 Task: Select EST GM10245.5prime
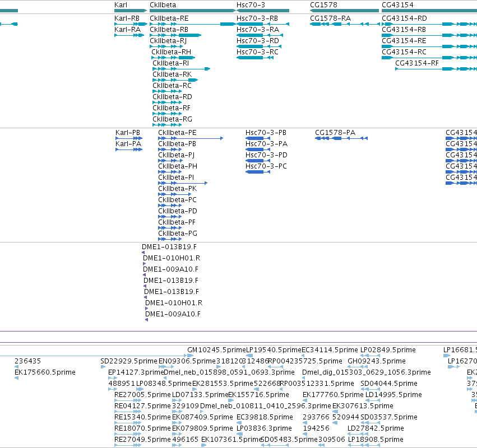point(216,350)
